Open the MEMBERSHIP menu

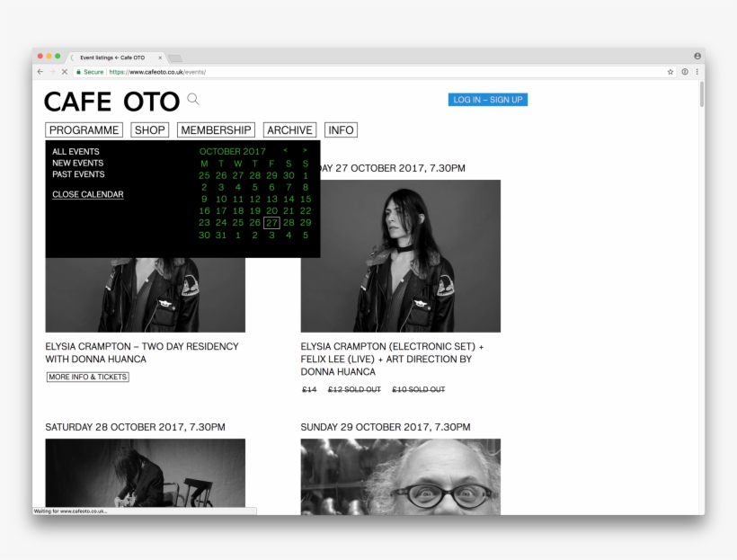point(216,130)
